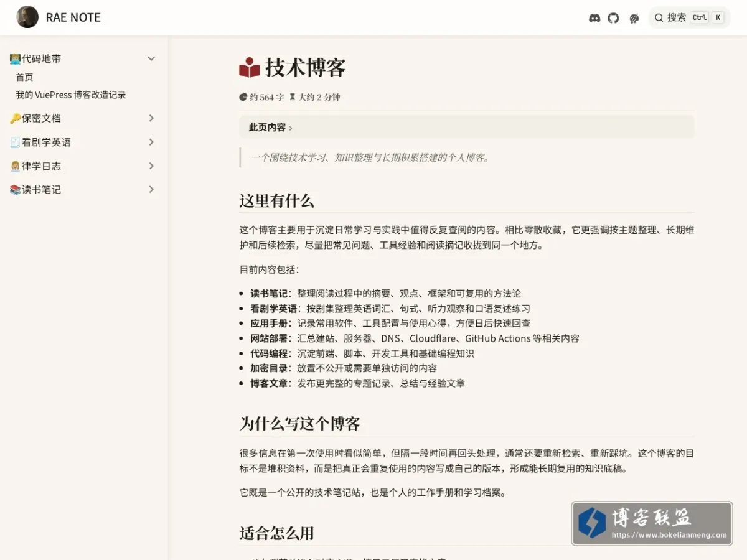Image resolution: width=747 pixels, height=560 pixels.
Task: Click the bold 加密目录 list item
Action: [x=269, y=368]
